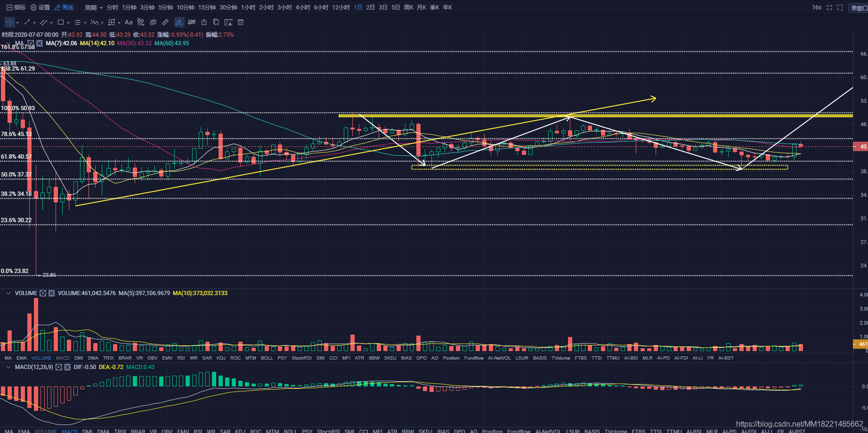Select the rectangle shape tool
Viewport: 868px width, 433px height.
(x=61, y=22)
